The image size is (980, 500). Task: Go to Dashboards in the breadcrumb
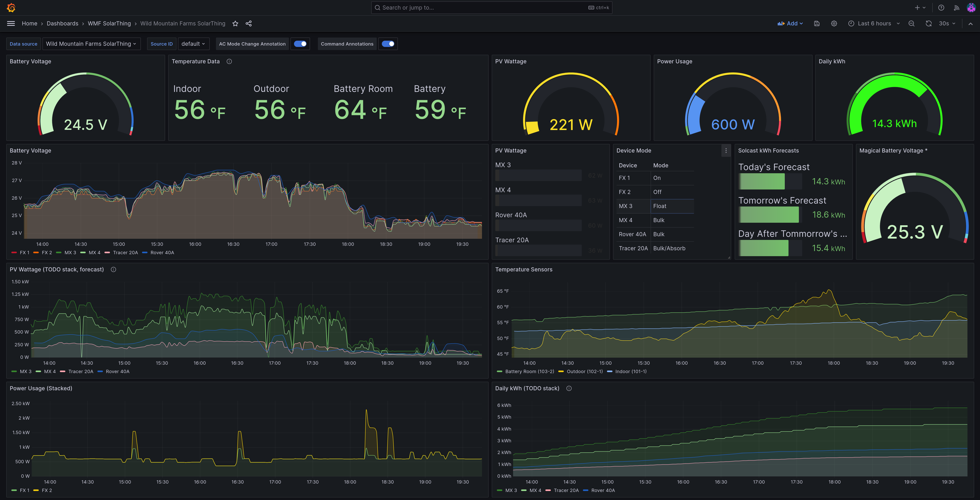tap(62, 24)
